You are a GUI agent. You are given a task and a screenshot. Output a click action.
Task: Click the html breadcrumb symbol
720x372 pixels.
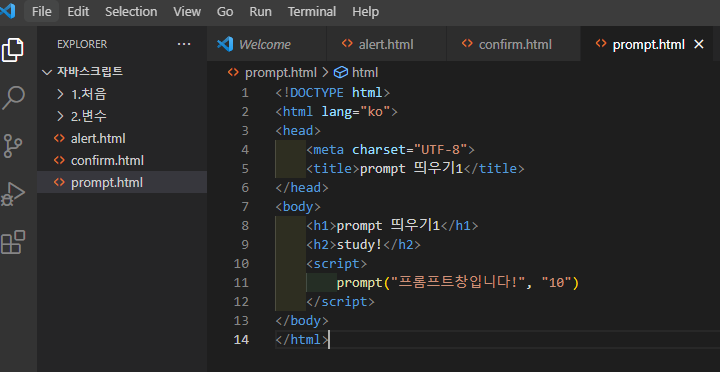coord(365,73)
